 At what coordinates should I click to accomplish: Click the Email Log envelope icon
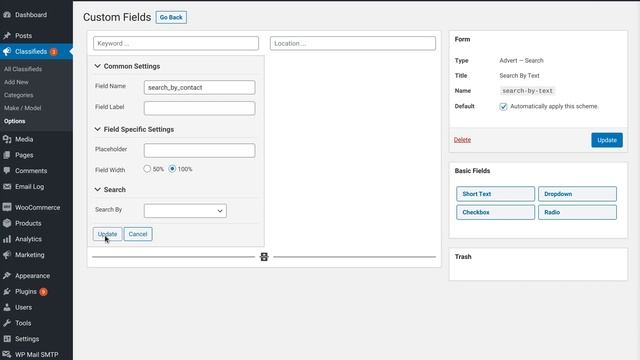click(x=7, y=187)
